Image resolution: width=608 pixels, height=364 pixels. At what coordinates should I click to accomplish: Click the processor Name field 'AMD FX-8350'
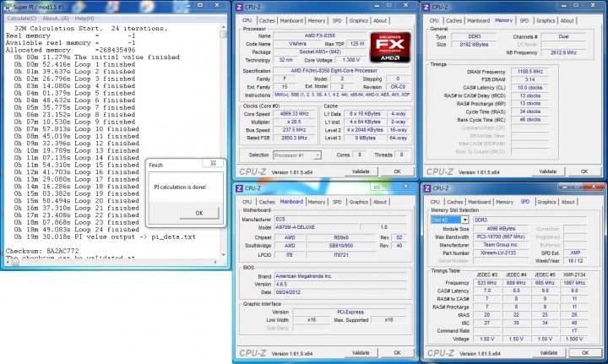tap(319, 35)
